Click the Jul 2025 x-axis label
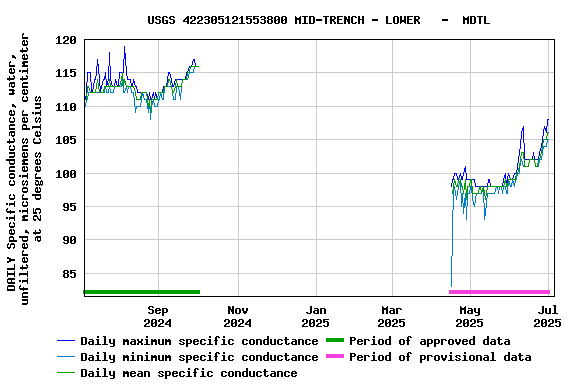Screen dimensions: 576x384 pyautogui.click(x=547, y=317)
